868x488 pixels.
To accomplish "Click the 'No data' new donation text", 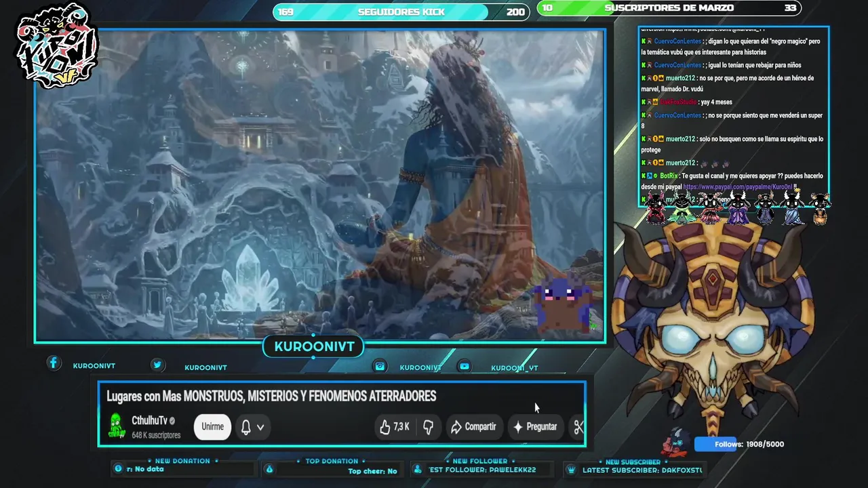I will pos(149,469).
